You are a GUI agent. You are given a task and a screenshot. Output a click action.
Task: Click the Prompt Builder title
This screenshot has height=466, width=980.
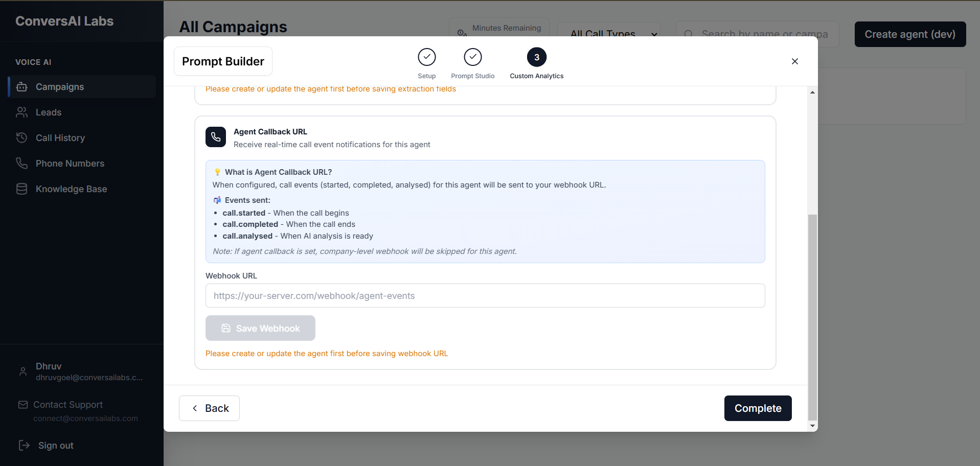tap(223, 61)
